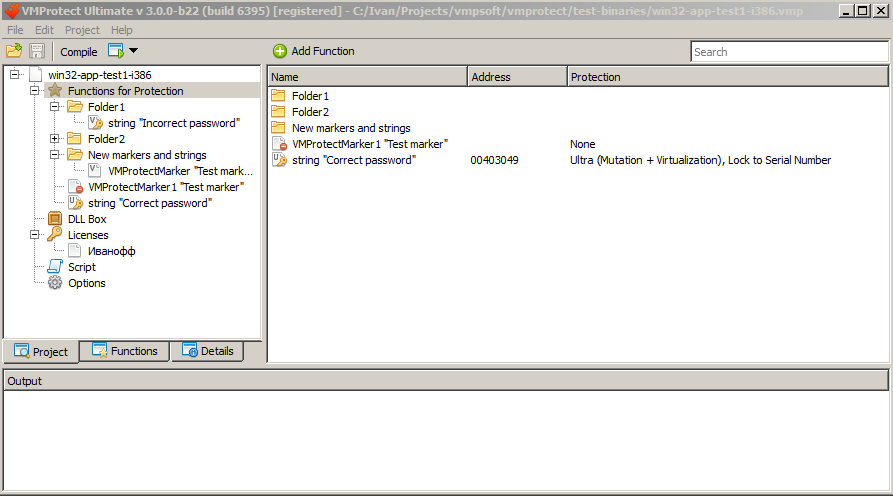Click the Save project floppy icon

[x=37, y=51]
